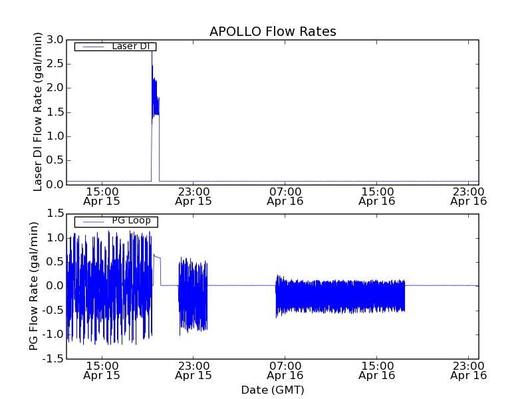
Task: Click the 1.5 tick on Laser DI axis
Action: click(x=55, y=112)
